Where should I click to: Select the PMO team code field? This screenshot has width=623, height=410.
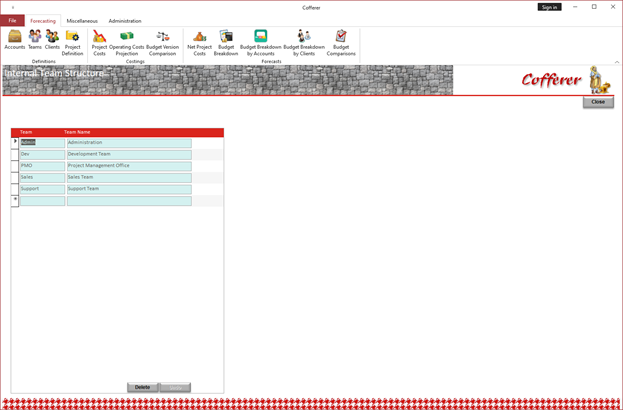tap(42, 166)
